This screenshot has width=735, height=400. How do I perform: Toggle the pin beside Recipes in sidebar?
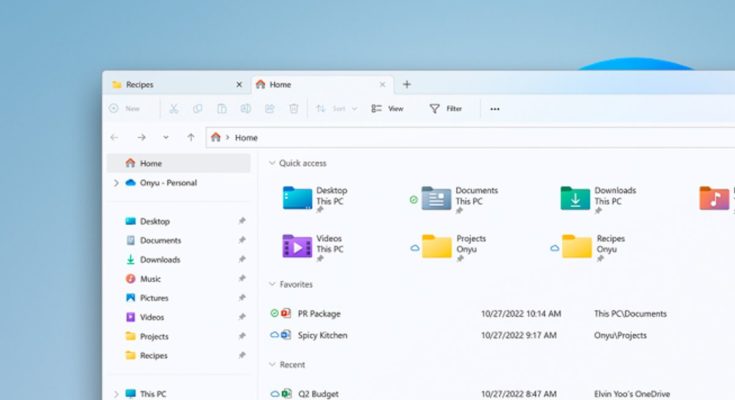241,356
